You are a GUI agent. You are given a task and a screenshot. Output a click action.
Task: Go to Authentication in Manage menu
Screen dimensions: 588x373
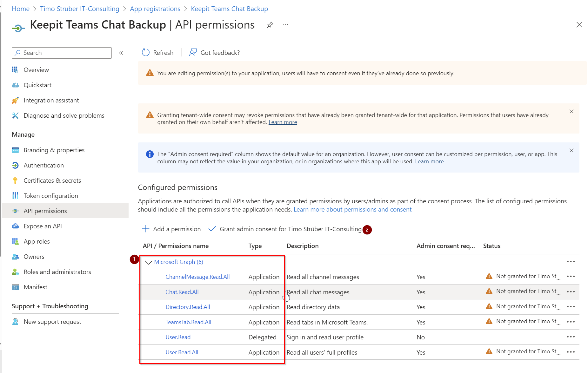(43, 165)
